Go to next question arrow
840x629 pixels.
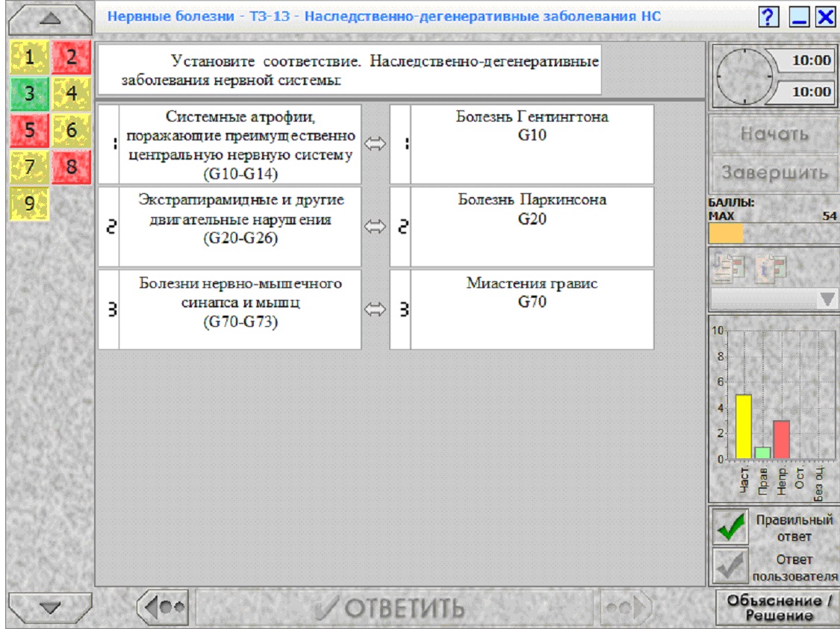coord(626,607)
